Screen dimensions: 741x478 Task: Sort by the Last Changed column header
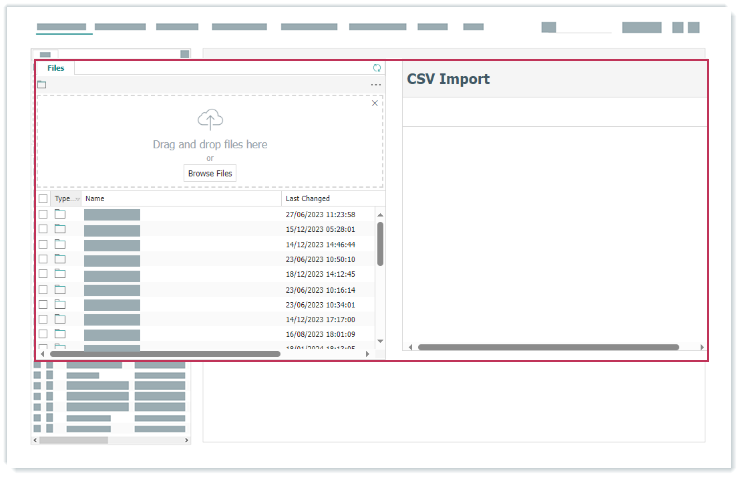(x=333, y=199)
